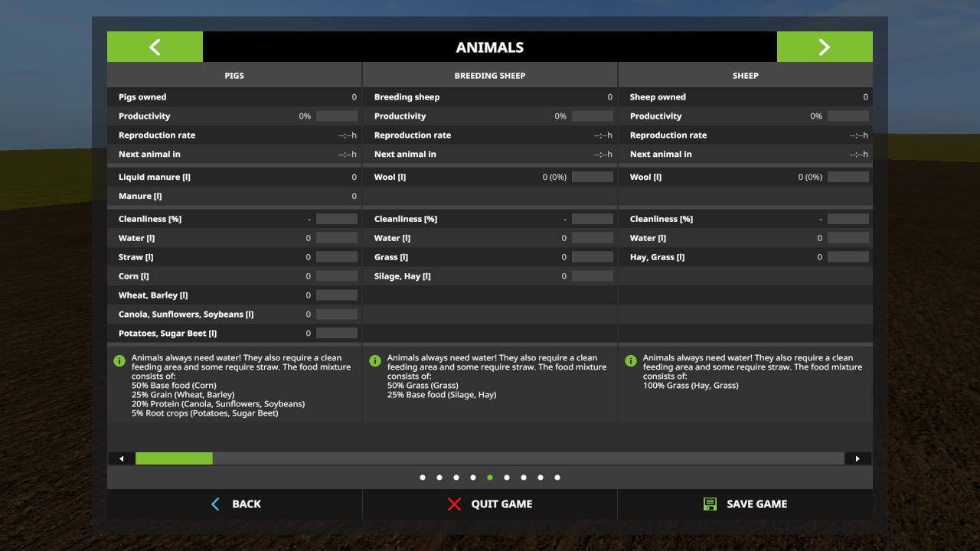Click the blue Back chevron icon
Screen dimensions: 980x551
tap(215, 504)
